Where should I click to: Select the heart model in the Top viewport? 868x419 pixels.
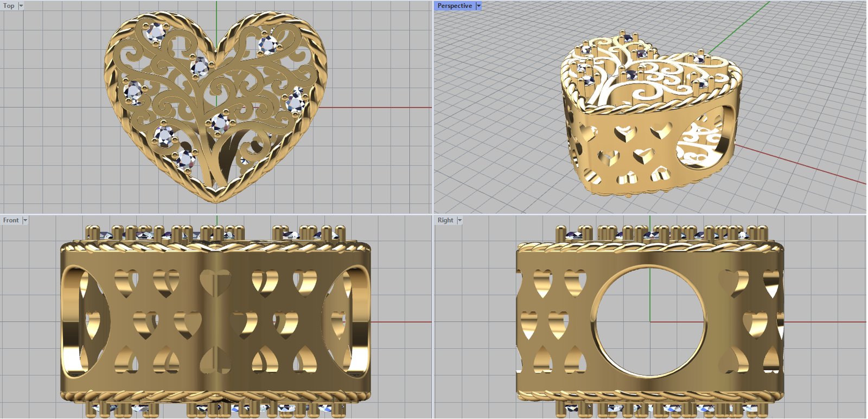click(x=216, y=106)
